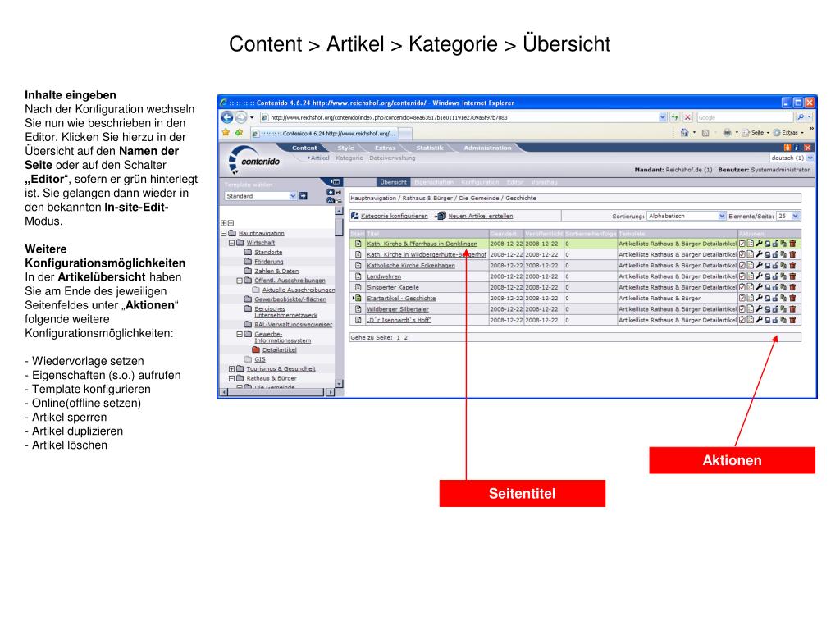Open the Extras main menu
Image resolution: width=840 pixels, height=630 pixels.
[x=386, y=148]
